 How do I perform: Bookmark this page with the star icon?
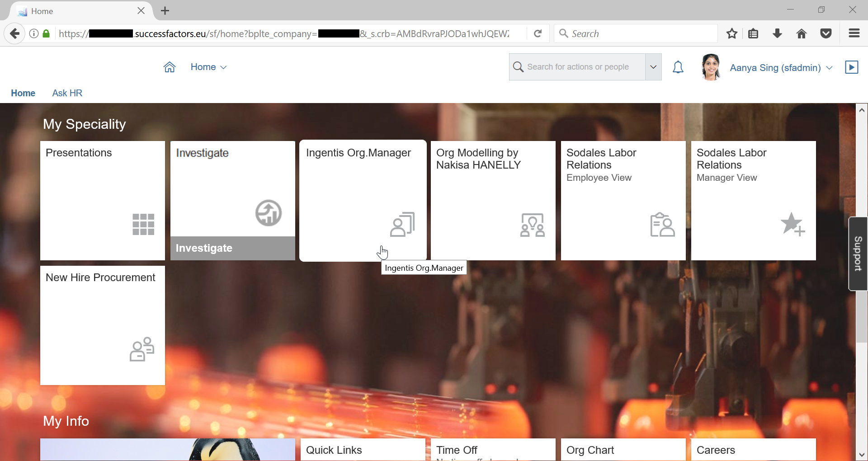732,33
